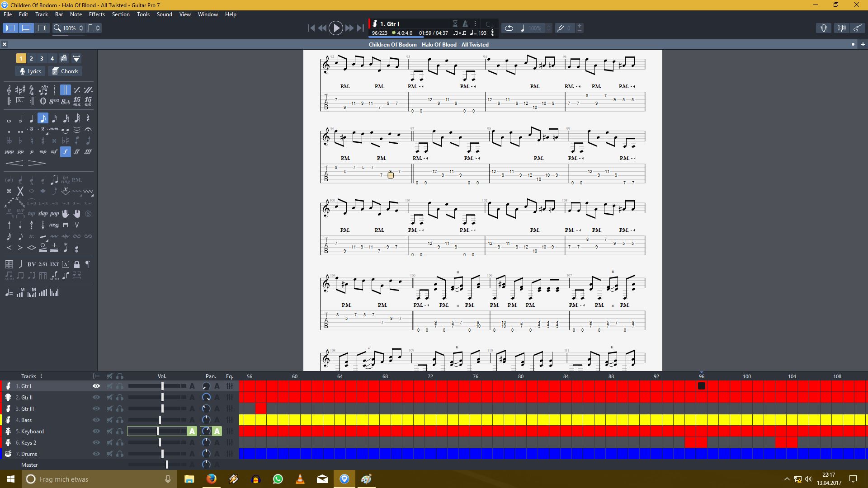
Task: Mute the Gtr III track
Action: pyautogui.click(x=109, y=408)
